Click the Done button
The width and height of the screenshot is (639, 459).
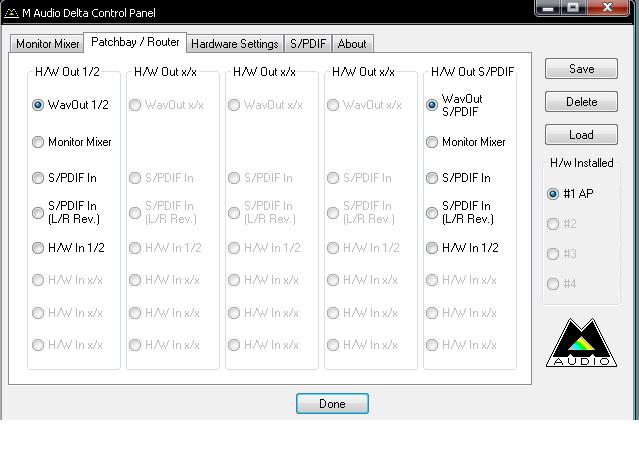[332, 404]
